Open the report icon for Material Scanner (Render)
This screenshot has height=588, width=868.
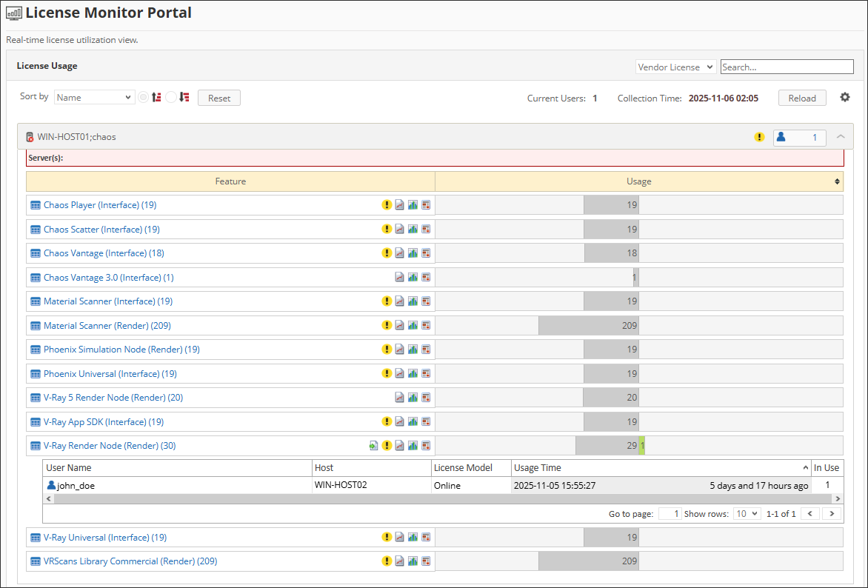tap(426, 325)
